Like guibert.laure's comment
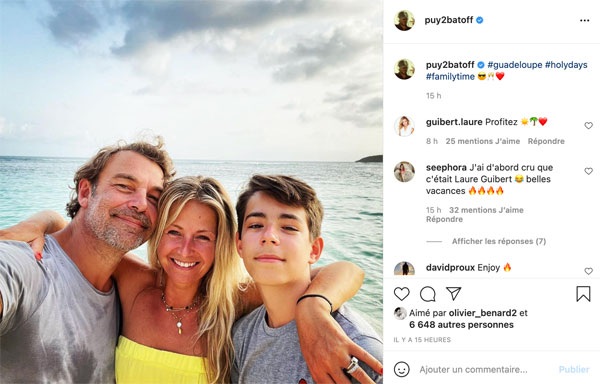This screenshot has width=600, height=384. [x=588, y=125]
